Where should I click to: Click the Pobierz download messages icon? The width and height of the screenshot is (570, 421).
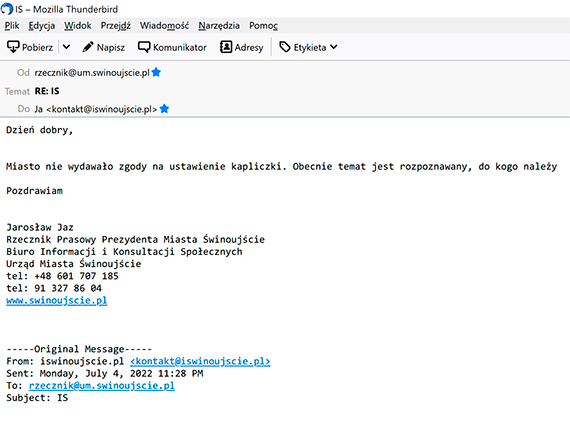click(13, 47)
